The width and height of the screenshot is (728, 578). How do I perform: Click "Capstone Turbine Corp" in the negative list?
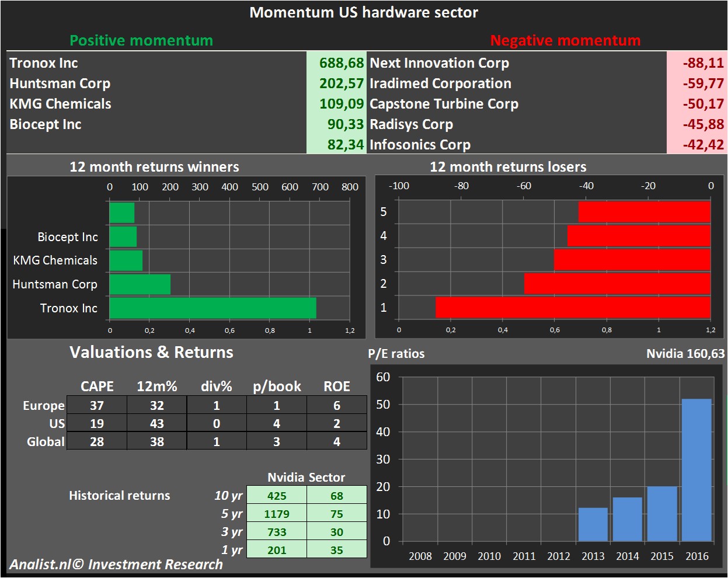[x=444, y=104]
